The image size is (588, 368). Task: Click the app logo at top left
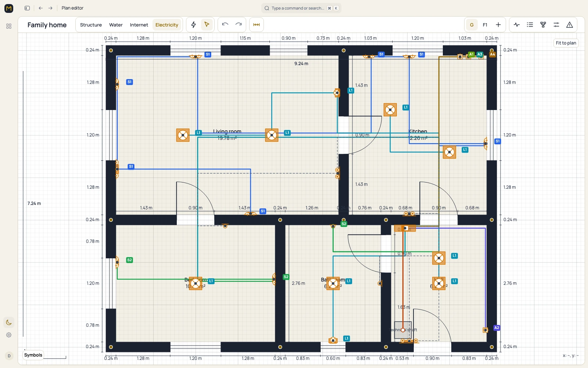coord(9,8)
